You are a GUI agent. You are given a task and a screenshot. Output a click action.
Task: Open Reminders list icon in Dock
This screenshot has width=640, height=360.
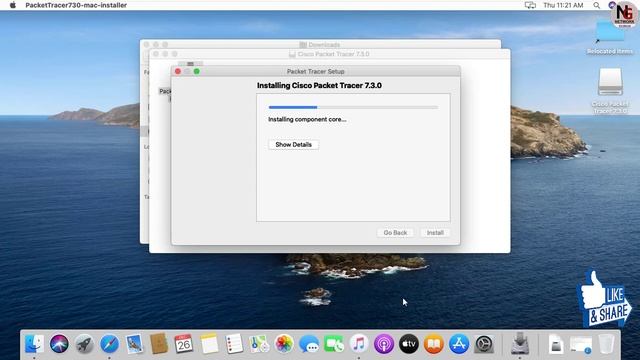(234, 344)
